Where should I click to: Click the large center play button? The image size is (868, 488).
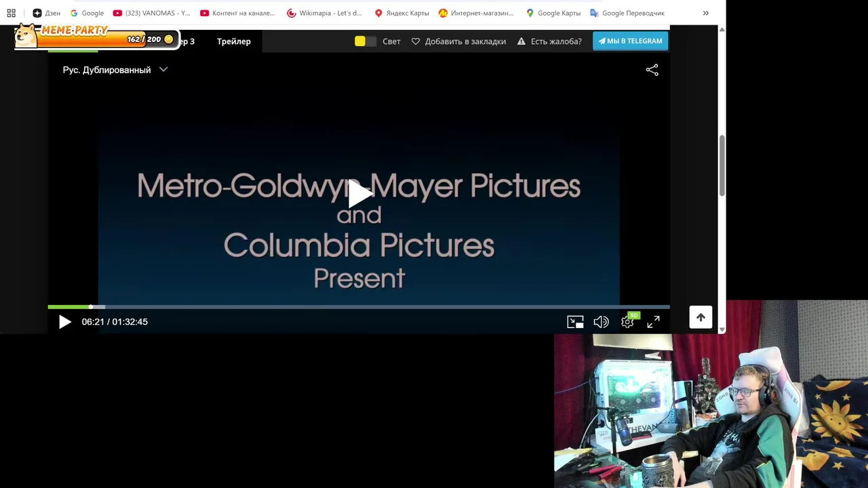(x=359, y=194)
